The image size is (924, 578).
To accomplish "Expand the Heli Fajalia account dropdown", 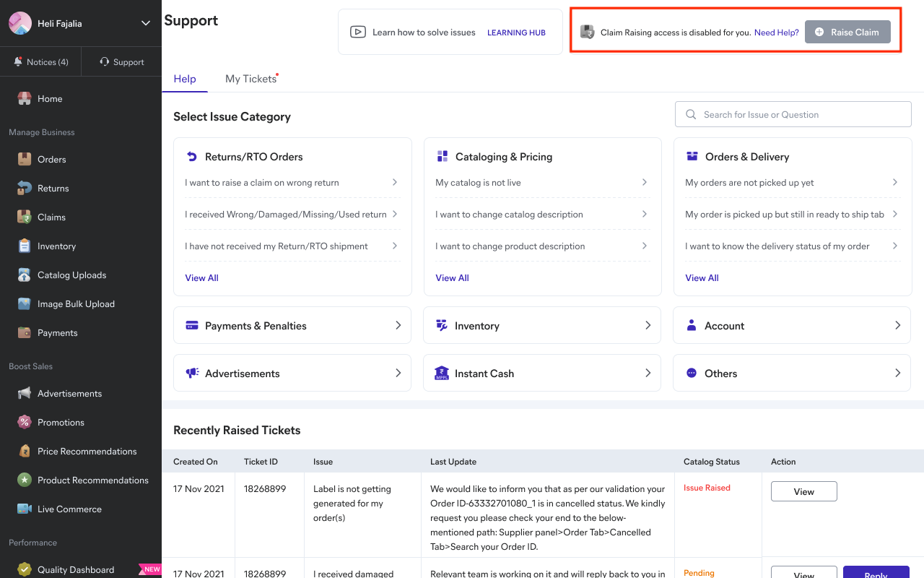I will tap(146, 23).
